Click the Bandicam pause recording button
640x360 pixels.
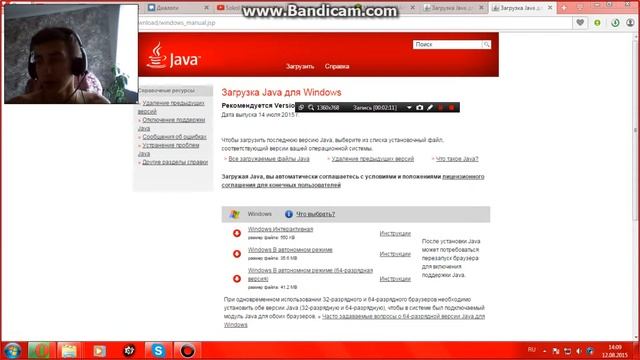pos(440,107)
